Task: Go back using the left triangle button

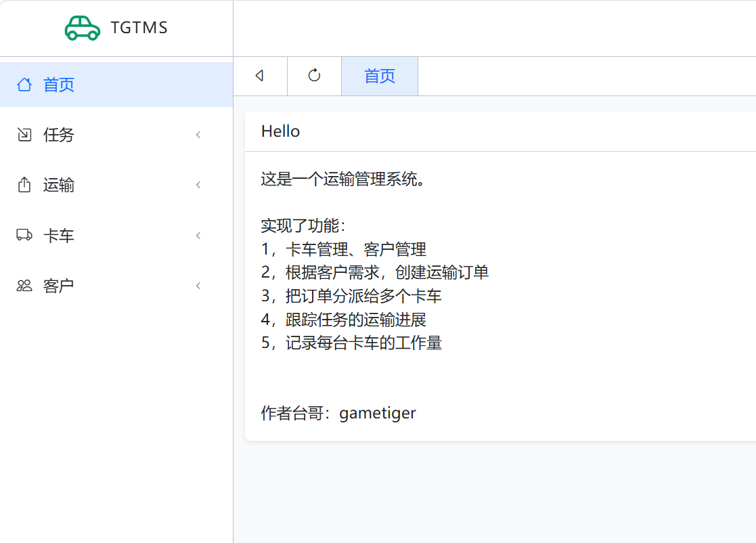Action: [260, 76]
